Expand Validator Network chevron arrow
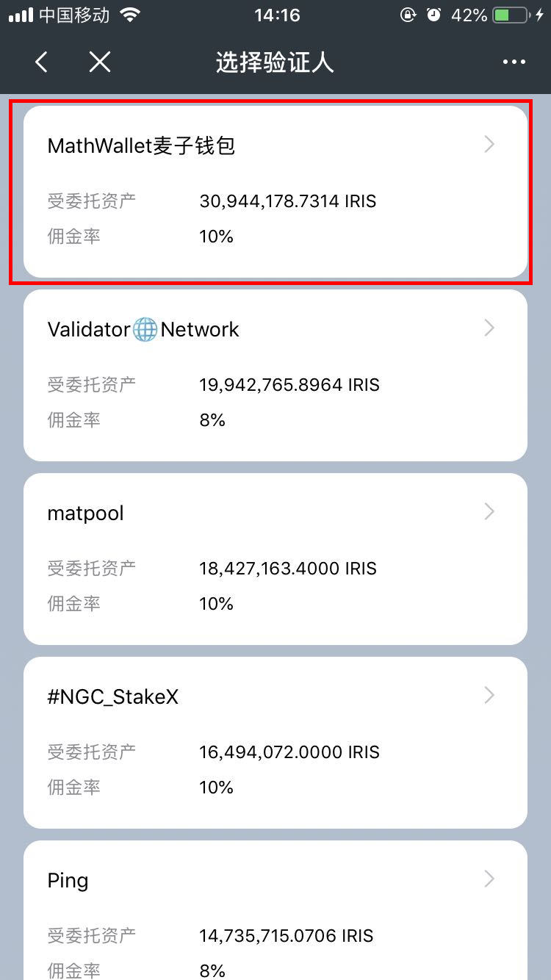This screenshot has height=980, width=551. click(490, 328)
